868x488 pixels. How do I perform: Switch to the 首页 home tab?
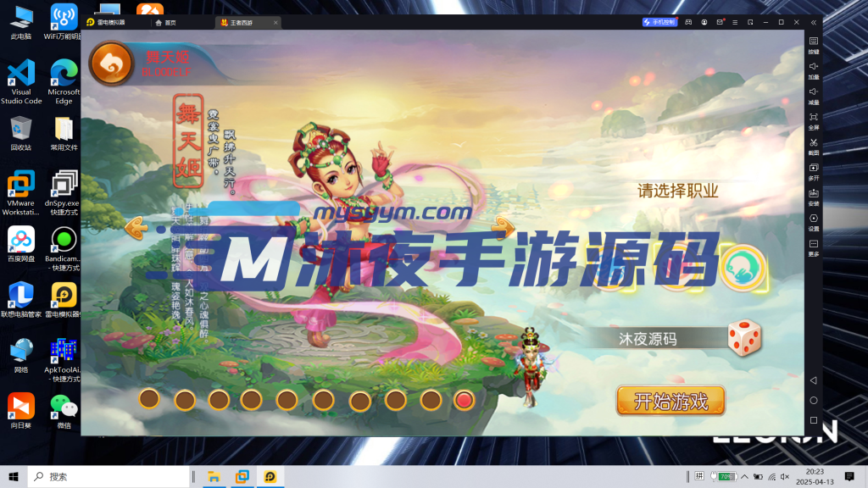click(164, 23)
